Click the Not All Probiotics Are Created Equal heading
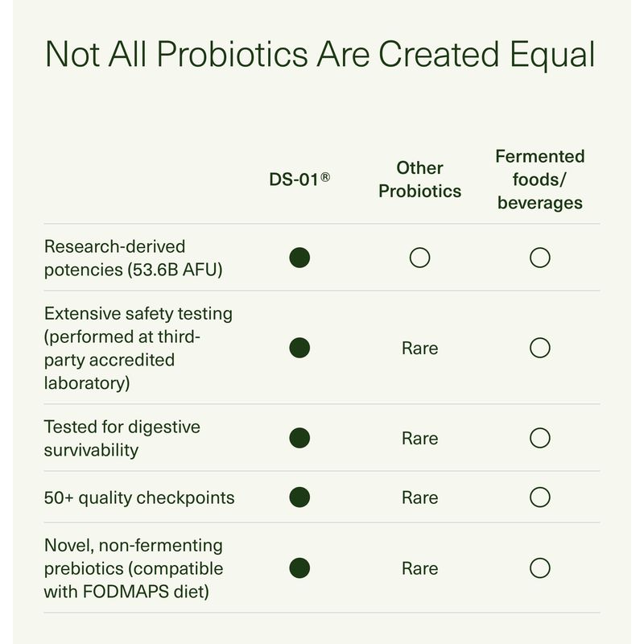This screenshot has width=644, height=644. (320, 54)
